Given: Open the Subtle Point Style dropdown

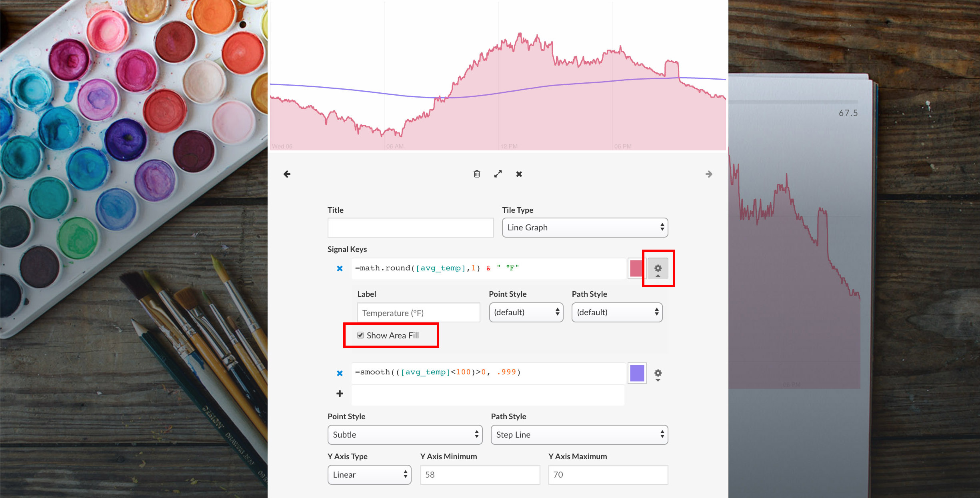Looking at the screenshot, I should [x=405, y=435].
